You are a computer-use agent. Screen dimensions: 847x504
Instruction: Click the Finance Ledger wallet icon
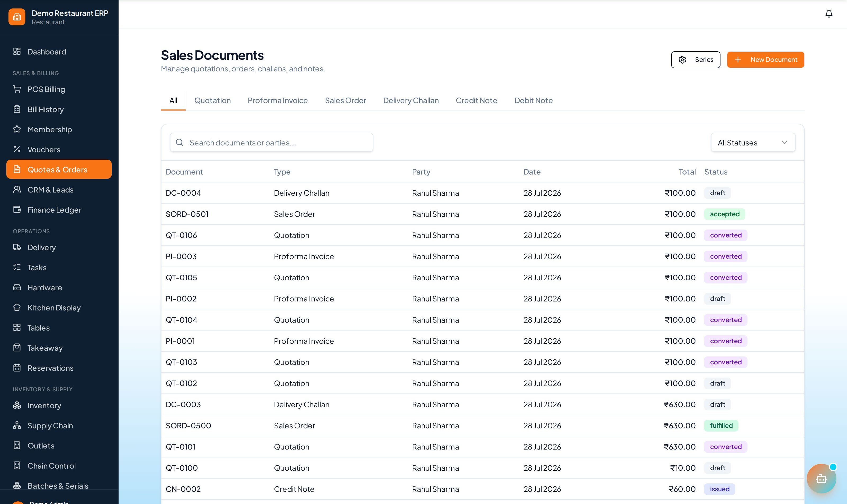[x=17, y=209]
